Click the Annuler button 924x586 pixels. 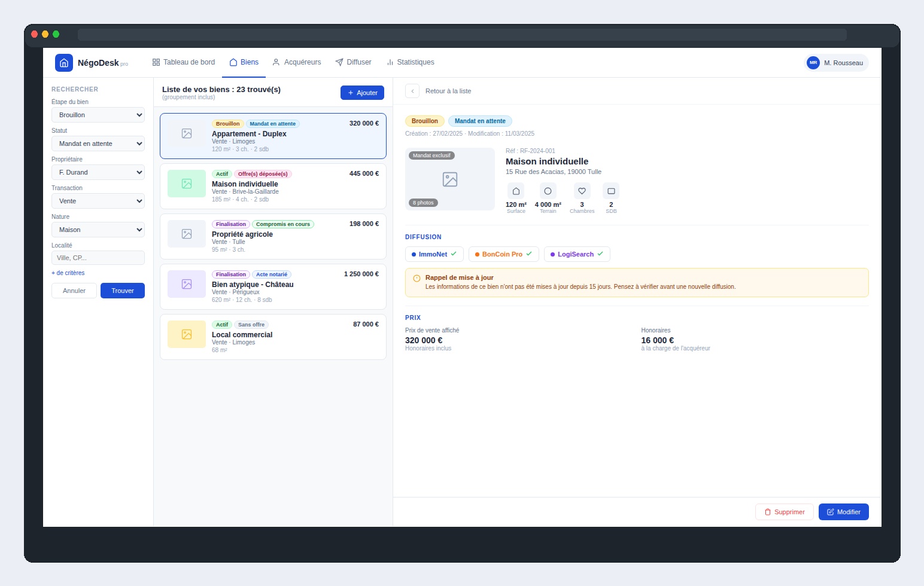[74, 291]
